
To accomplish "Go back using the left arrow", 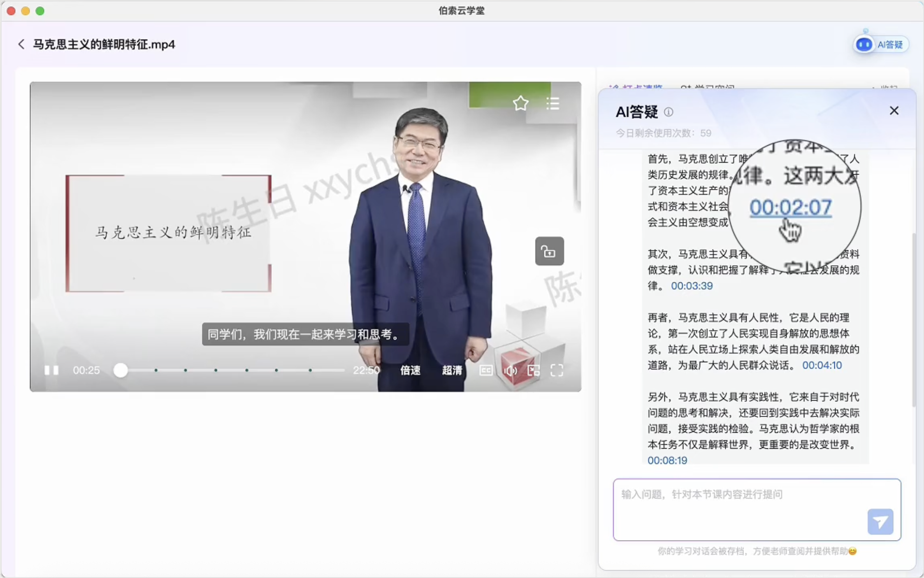I will click(x=21, y=44).
